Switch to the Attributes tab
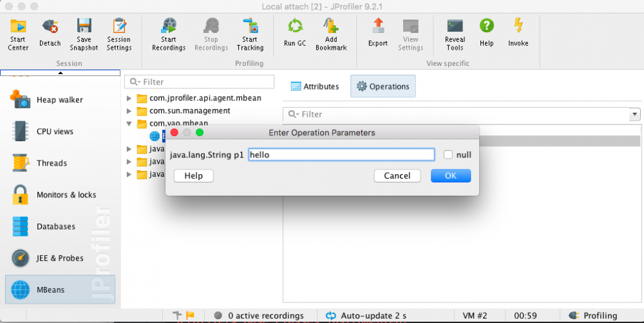Viewport: 644px width, 323px height. tap(315, 86)
